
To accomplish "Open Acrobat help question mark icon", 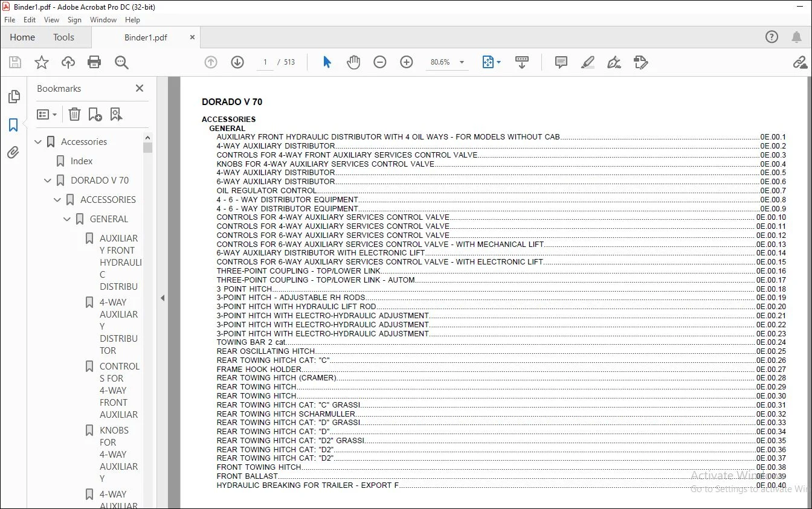I will click(x=772, y=37).
